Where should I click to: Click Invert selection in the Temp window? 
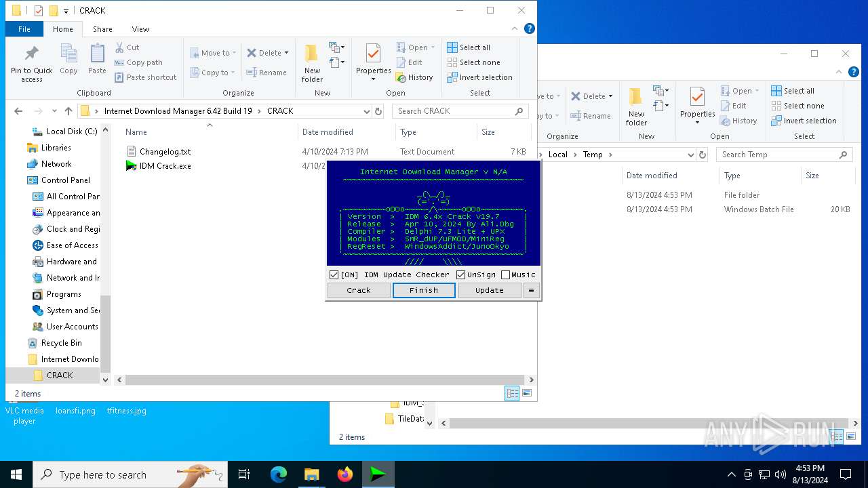[804, 121]
